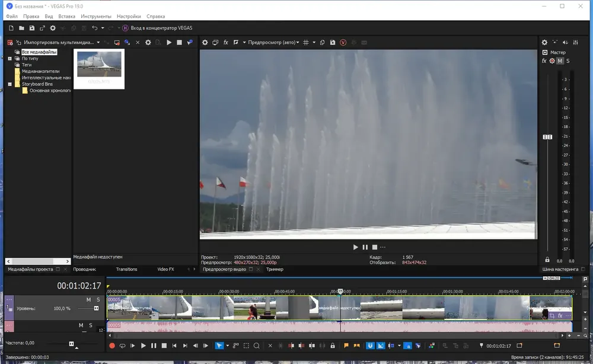Play the video from preview window controls
This screenshot has width=593, height=364.
click(x=355, y=247)
